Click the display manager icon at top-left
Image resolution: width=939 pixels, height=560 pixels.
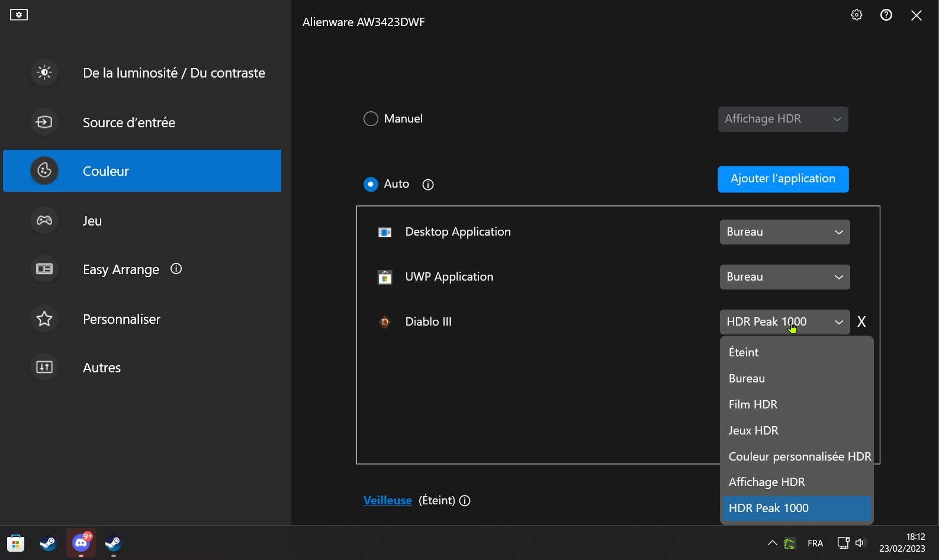point(19,15)
